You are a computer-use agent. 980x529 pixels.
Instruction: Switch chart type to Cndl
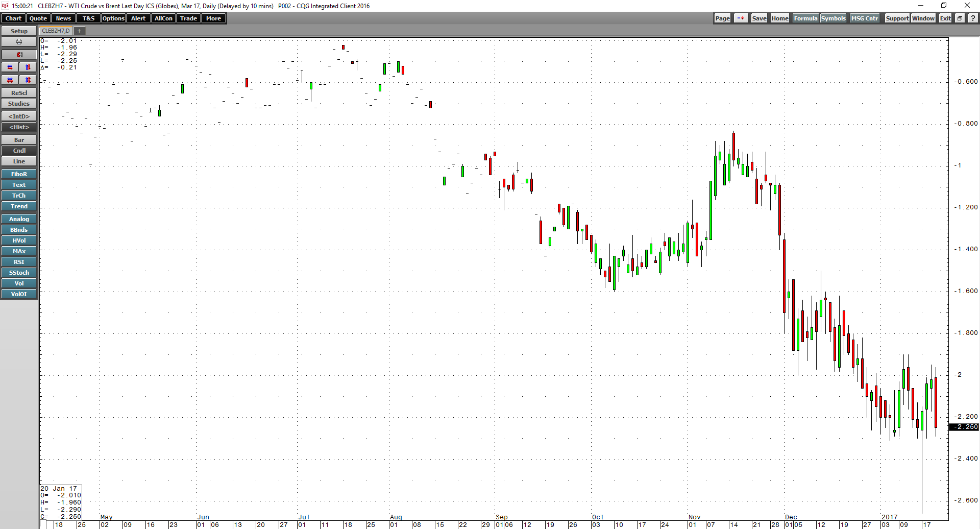[x=19, y=151]
